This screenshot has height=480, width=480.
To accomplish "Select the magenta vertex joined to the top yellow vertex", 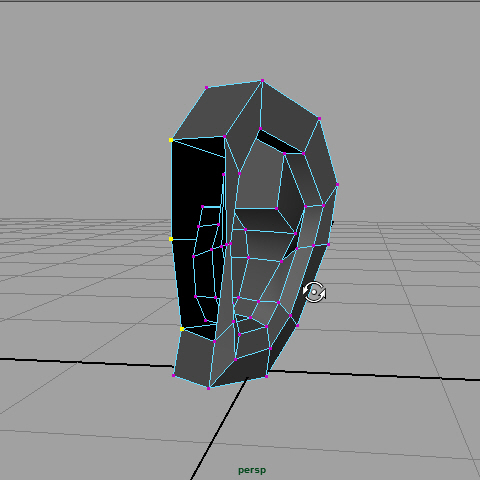I will click(225, 136).
